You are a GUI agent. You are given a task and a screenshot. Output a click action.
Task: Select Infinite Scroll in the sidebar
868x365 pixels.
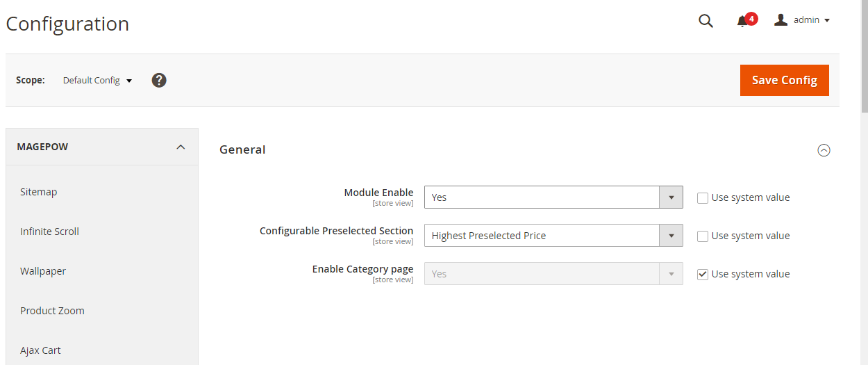pyautogui.click(x=50, y=232)
